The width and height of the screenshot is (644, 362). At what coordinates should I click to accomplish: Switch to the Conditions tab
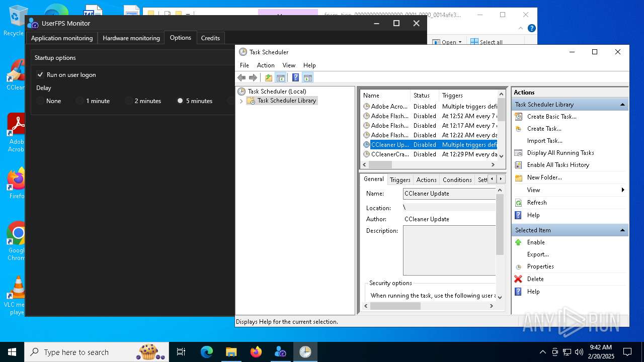tap(457, 179)
